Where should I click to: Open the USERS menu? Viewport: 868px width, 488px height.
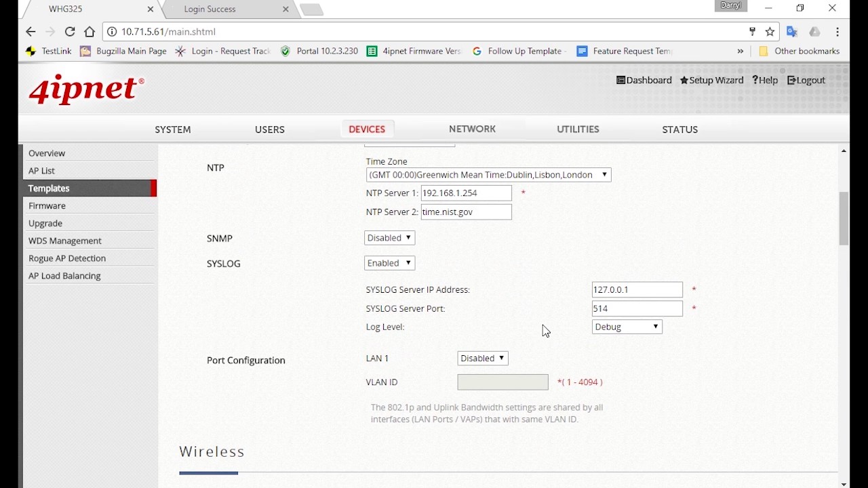coord(270,129)
